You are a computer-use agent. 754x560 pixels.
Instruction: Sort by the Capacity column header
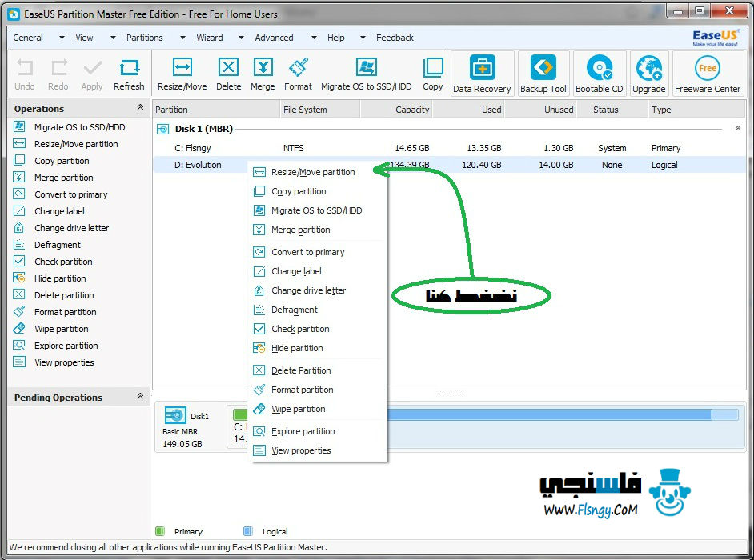pyautogui.click(x=396, y=110)
